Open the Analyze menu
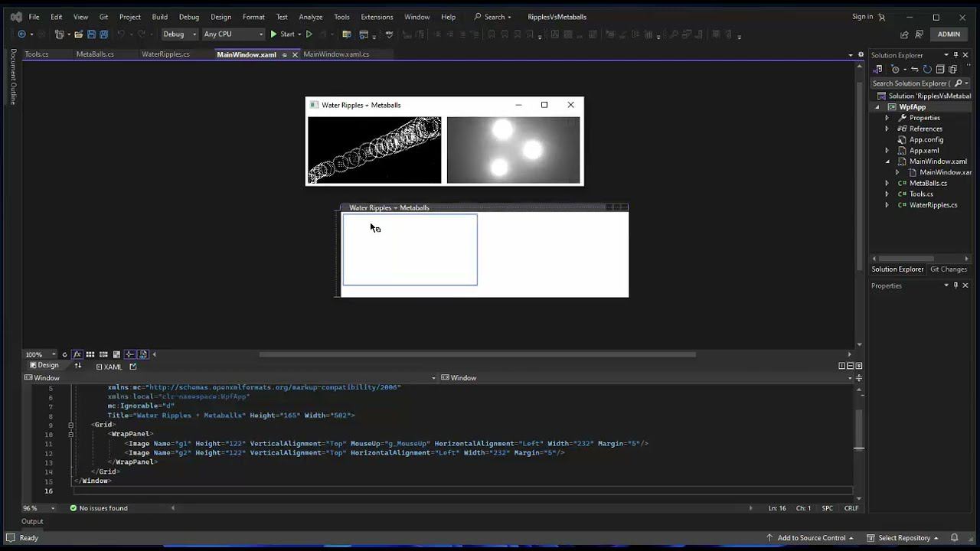 pos(311,17)
